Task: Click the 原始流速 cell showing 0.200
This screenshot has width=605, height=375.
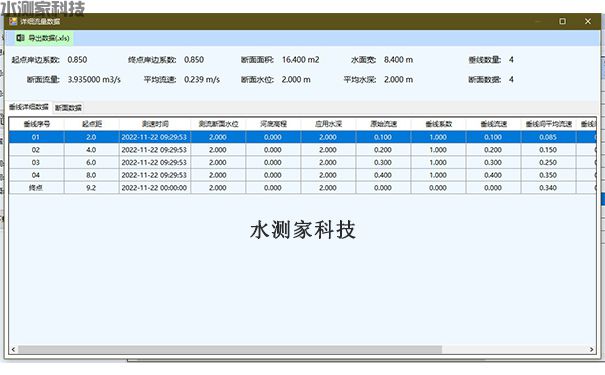Action: click(x=383, y=150)
